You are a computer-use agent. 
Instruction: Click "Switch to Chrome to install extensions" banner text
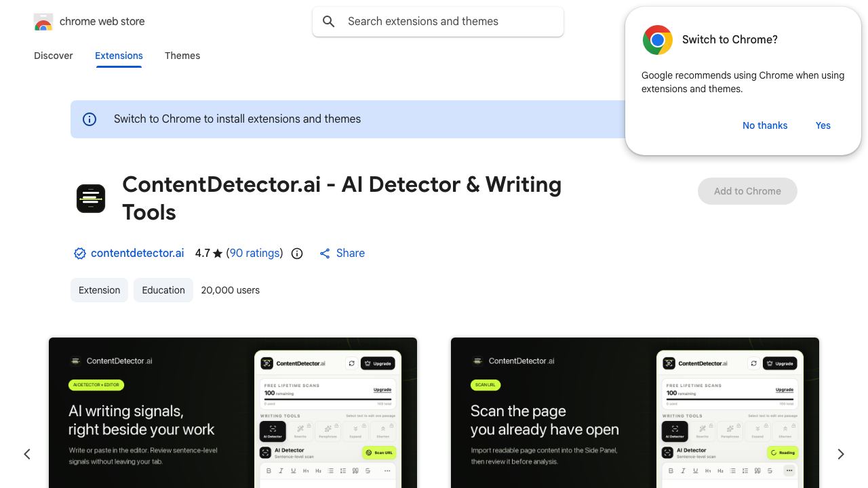[237, 119]
